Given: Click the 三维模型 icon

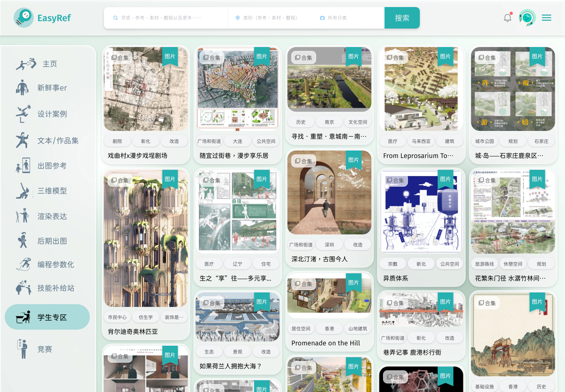Looking at the screenshot, I should coord(24,191).
